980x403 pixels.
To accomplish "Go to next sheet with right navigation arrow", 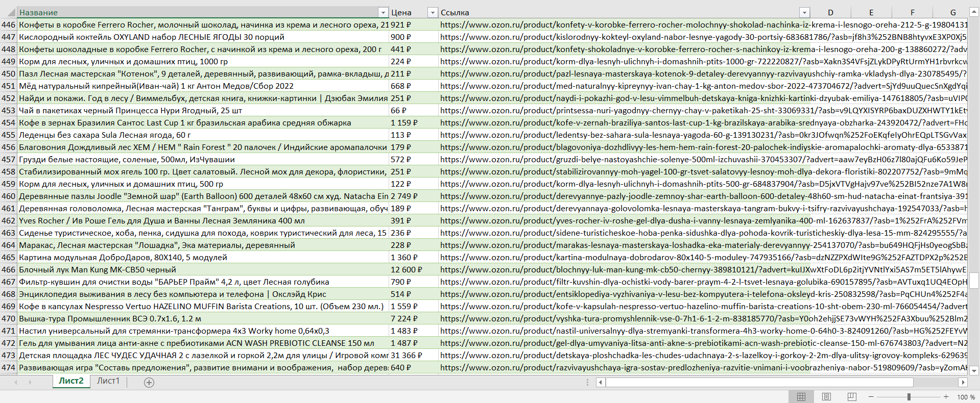I will point(30,382).
